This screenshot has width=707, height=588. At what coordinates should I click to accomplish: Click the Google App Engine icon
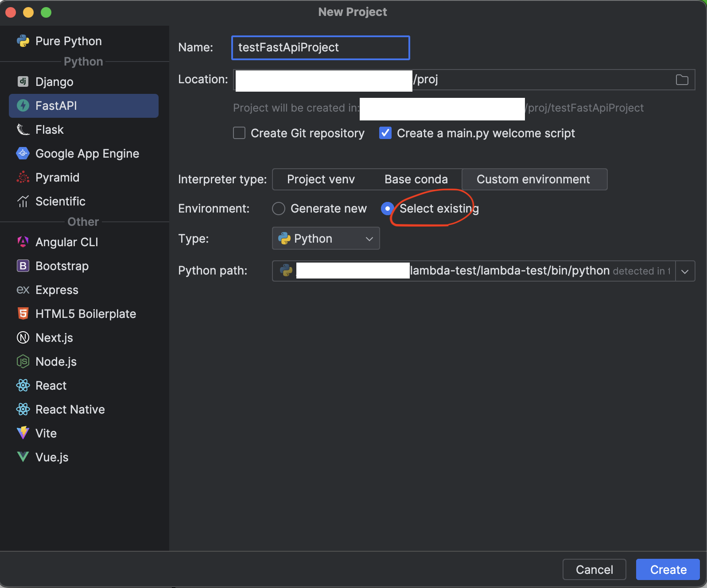[23, 154]
